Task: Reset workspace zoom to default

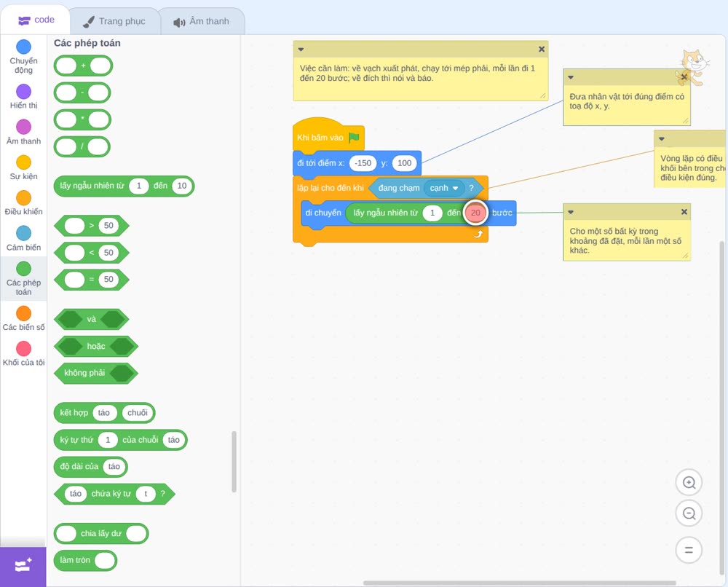Action: [x=689, y=550]
